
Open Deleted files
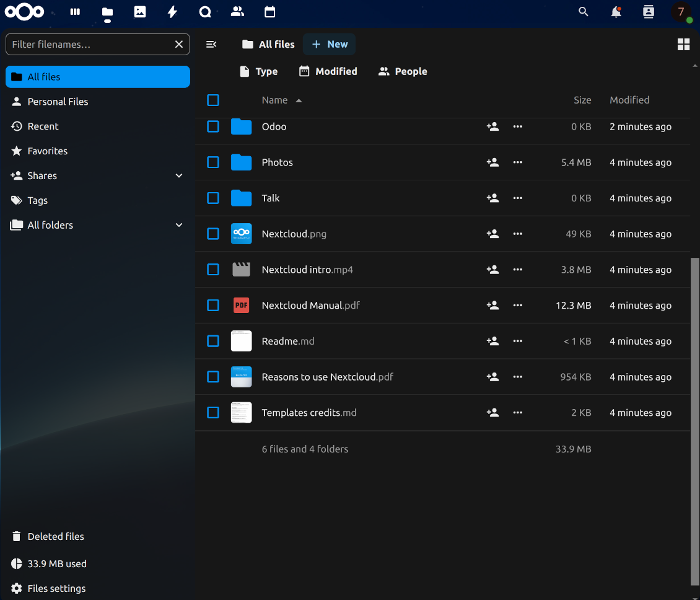coord(98,536)
